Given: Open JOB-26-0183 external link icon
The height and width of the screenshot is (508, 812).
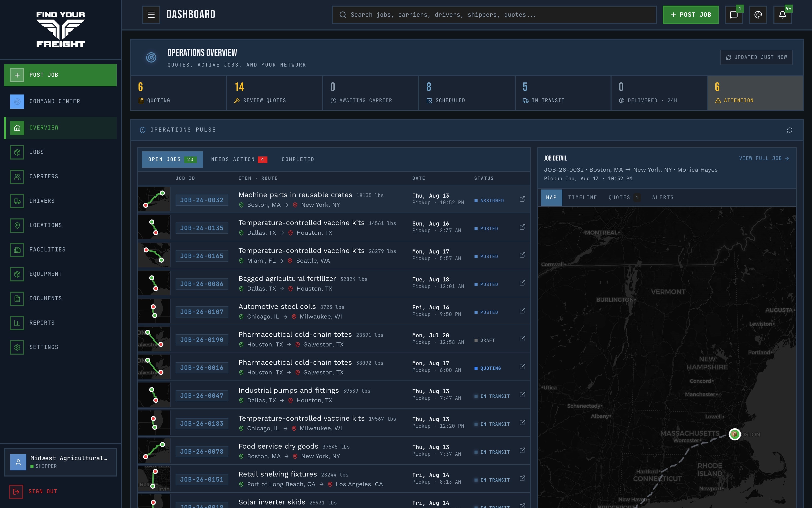Looking at the screenshot, I should tap(522, 422).
